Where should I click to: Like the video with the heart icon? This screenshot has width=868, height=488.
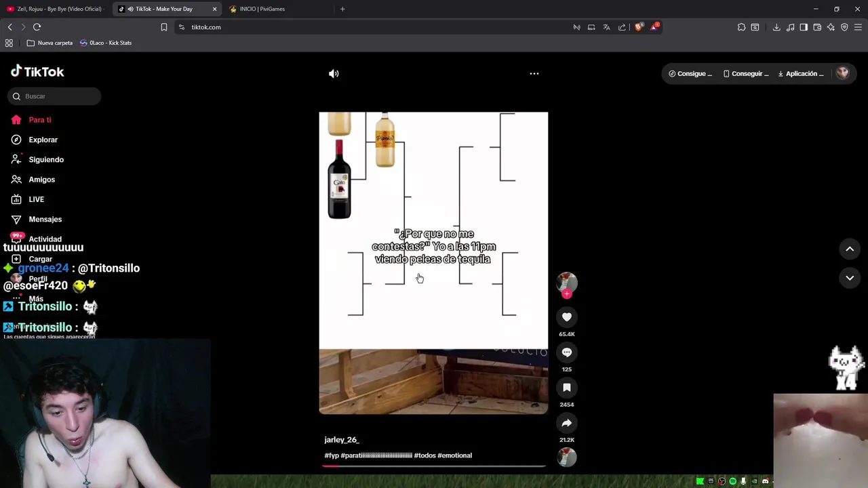click(x=567, y=317)
